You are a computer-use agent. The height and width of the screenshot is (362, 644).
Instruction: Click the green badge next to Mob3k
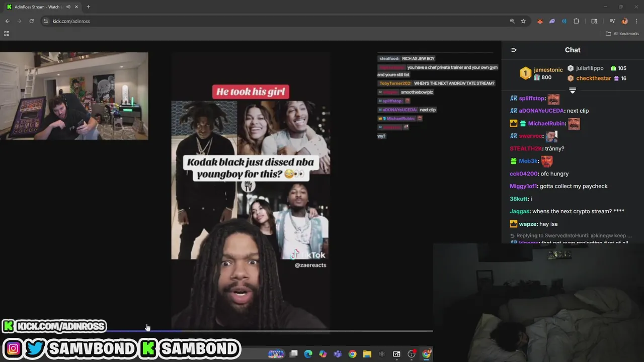513,161
